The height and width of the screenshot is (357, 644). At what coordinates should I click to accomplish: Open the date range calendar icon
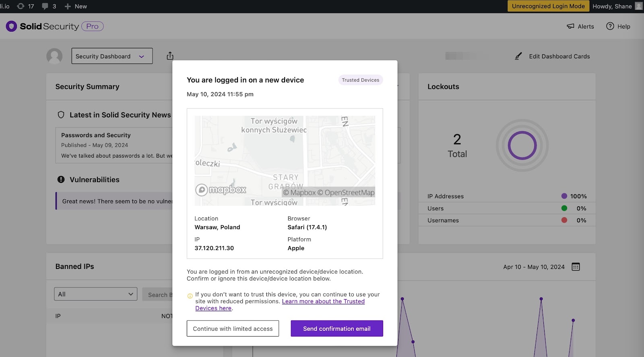pyautogui.click(x=576, y=267)
